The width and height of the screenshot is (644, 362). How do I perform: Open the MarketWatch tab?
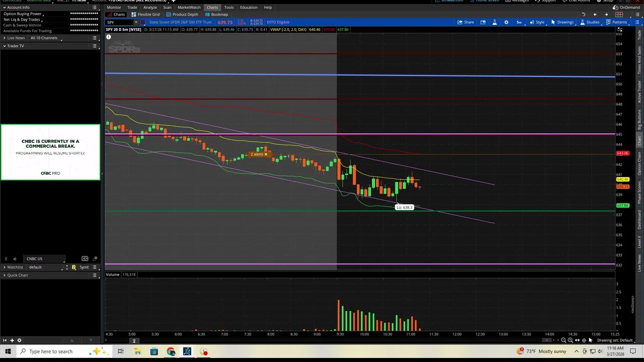189,7
